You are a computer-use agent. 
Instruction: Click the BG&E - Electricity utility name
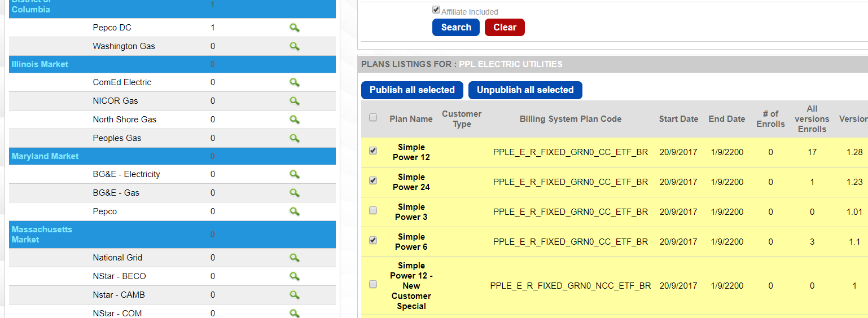pos(126,174)
